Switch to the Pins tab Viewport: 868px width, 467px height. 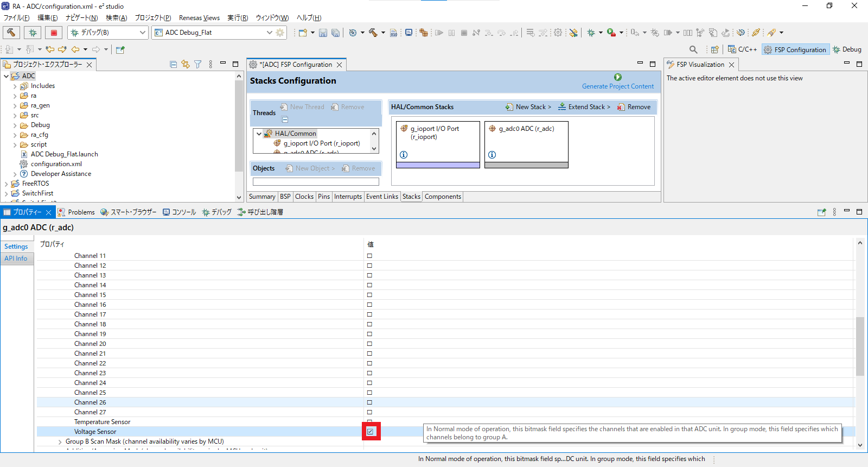pyautogui.click(x=324, y=197)
